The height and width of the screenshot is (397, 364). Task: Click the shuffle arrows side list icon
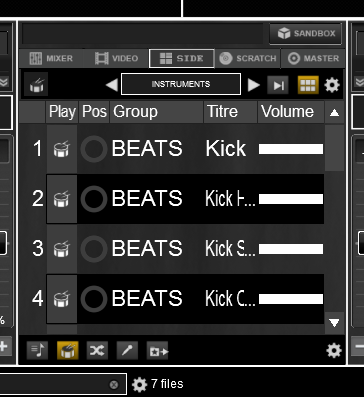97,351
